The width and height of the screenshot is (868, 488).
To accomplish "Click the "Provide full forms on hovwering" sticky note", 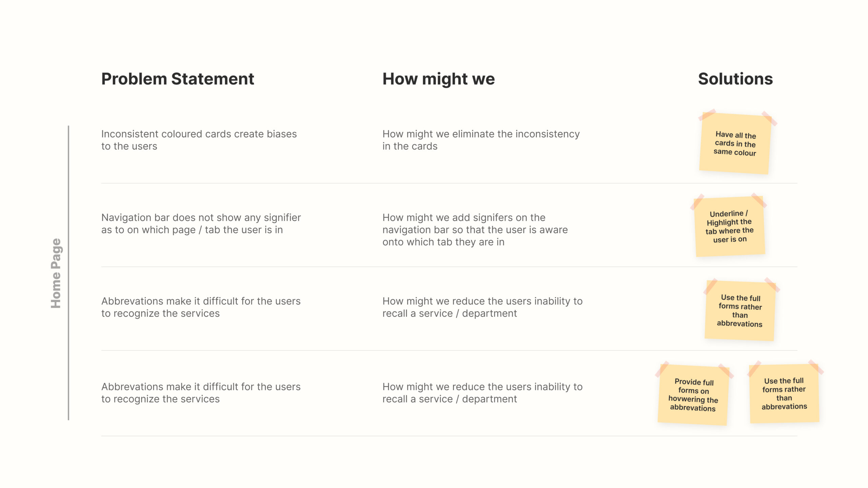I will tap(693, 395).
